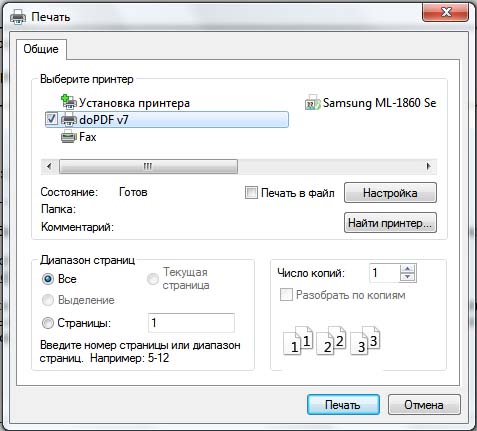Screen dimensions: 477x431
Task: Enable the Печать в файл checkbox
Action: coord(251,193)
